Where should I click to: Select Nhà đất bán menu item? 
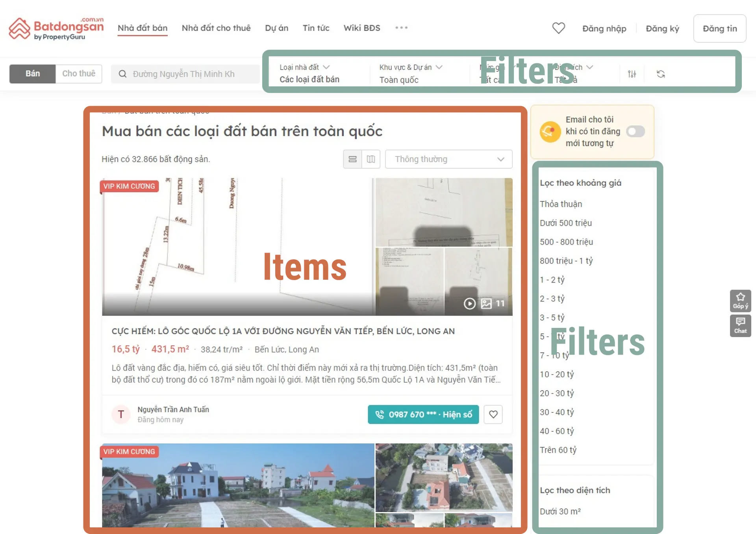143,28
